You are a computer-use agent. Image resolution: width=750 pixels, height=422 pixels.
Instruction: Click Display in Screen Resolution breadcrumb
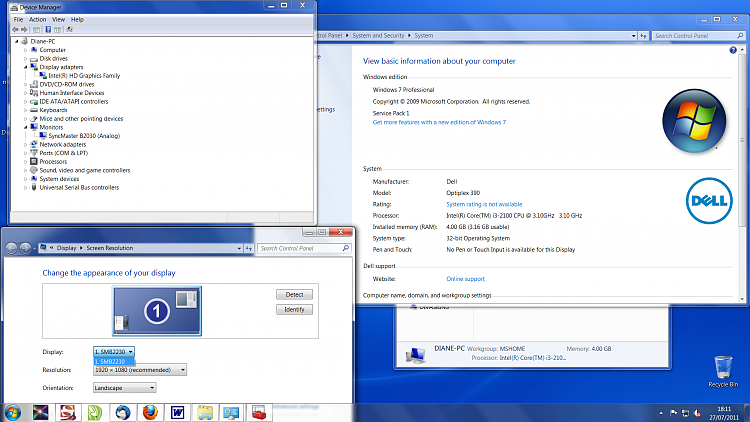(x=66, y=248)
